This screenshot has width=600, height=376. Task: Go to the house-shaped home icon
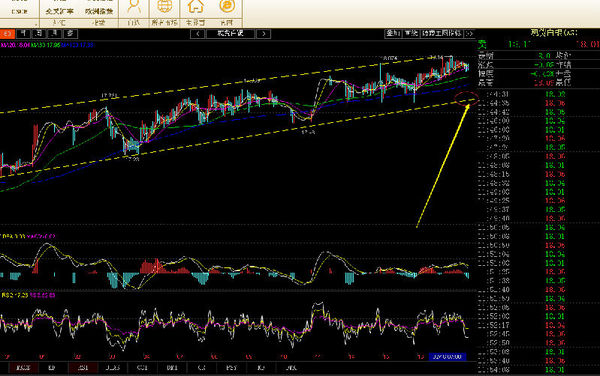click(195, 7)
